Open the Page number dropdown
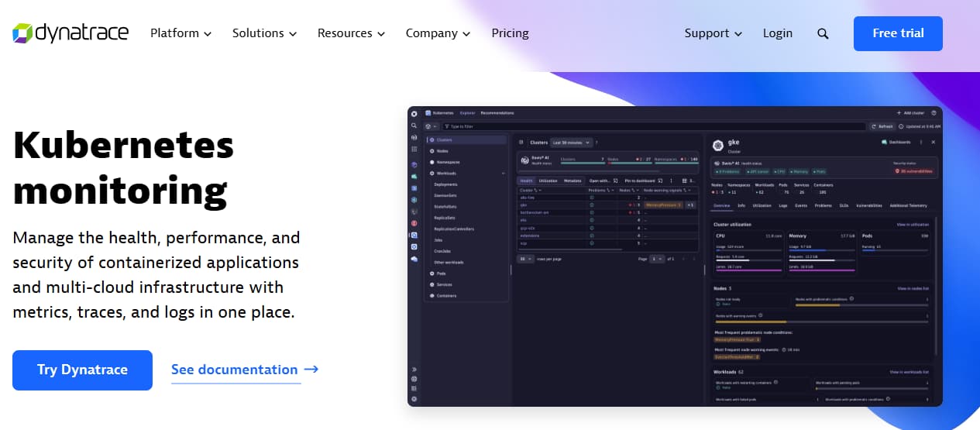Screen dimensions: 980x430 point(657,259)
